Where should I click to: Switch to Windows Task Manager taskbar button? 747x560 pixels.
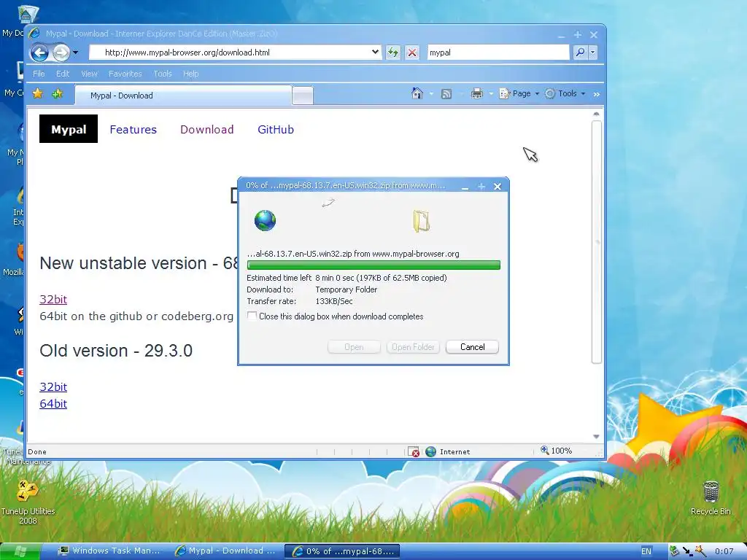click(109, 551)
